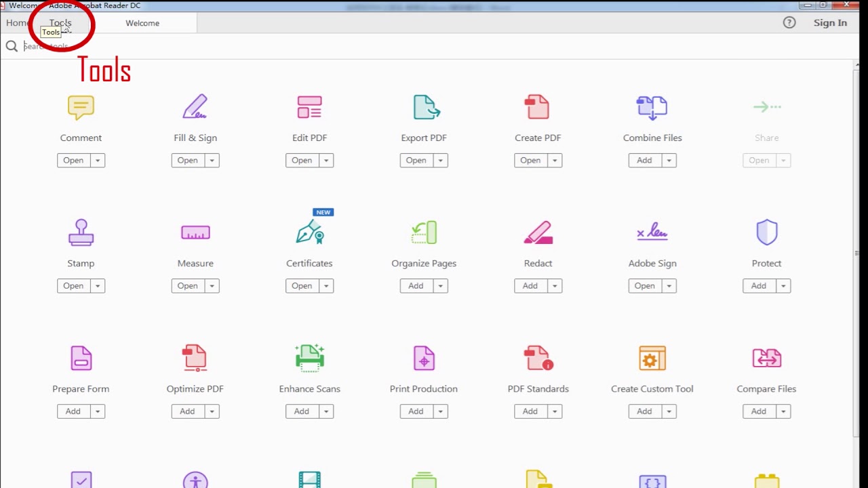Open the Prepare Form icon
The image size is (868, 488).
81,358
